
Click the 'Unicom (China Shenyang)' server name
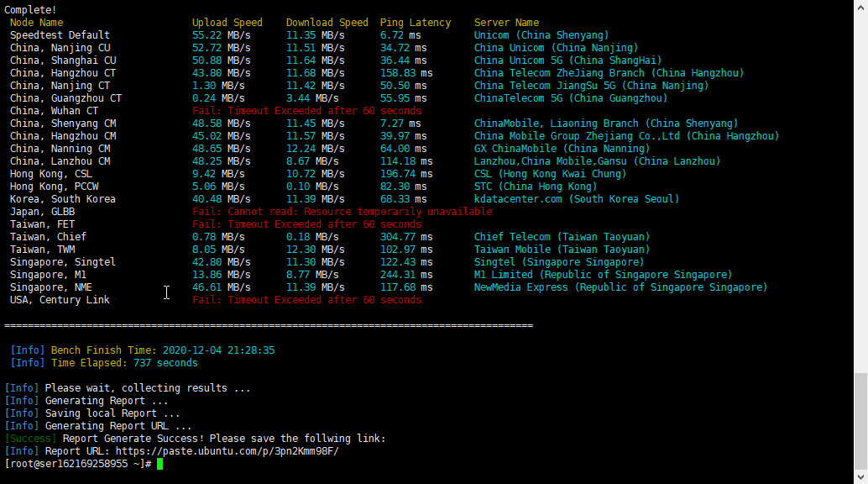(x=541, y=35)
